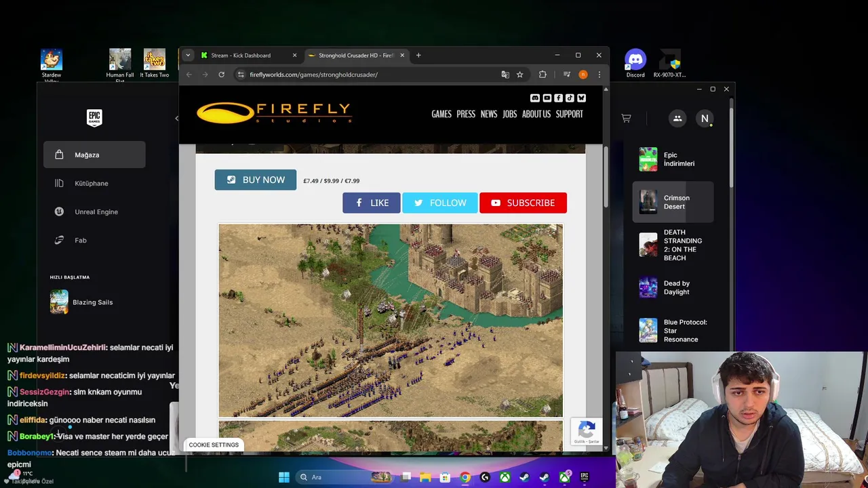Open Unreal Engine in Epic launcher
Screen dimensions: 868x488
[94, 211]
